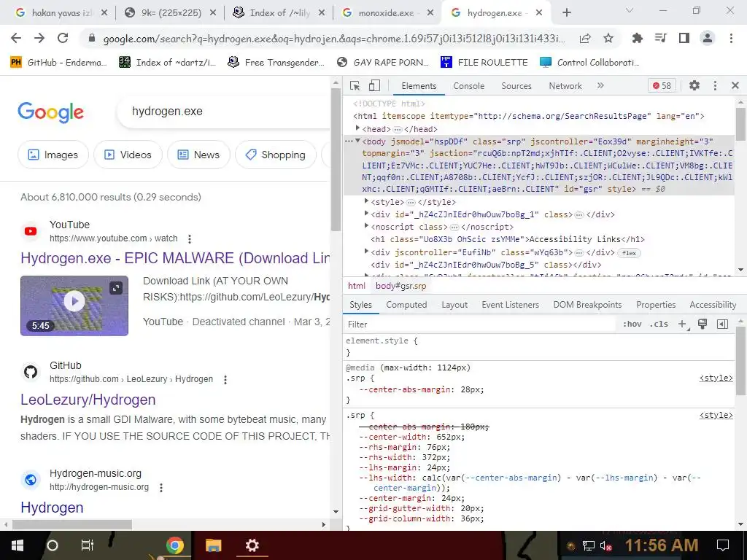Filter results by News
The height and width of the screenshot is (560, 747).
[x=198, y=155]
